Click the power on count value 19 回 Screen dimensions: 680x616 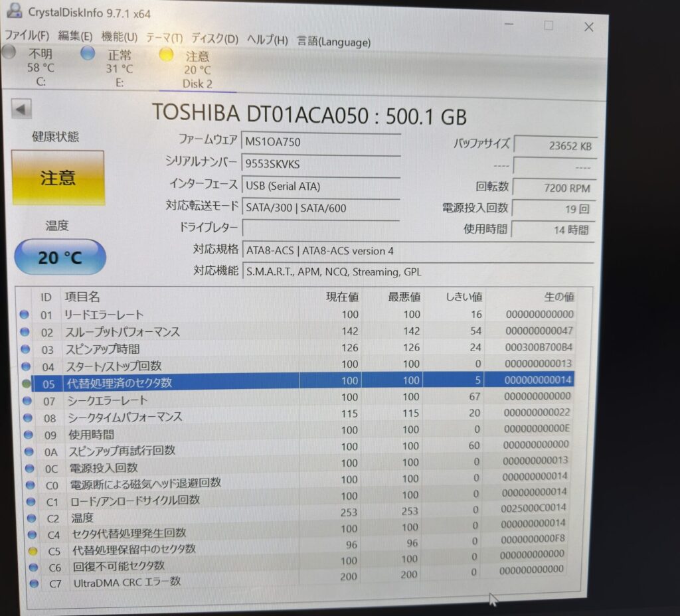(554, 208)
